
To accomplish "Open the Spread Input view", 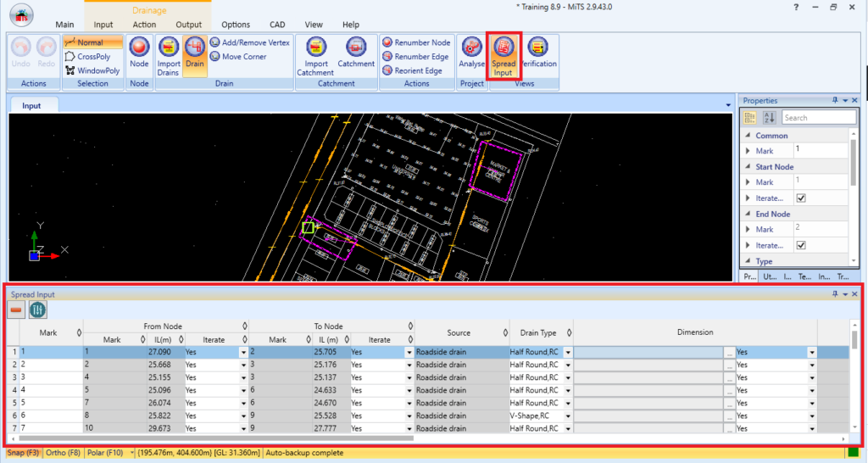I will pos(504,55).
